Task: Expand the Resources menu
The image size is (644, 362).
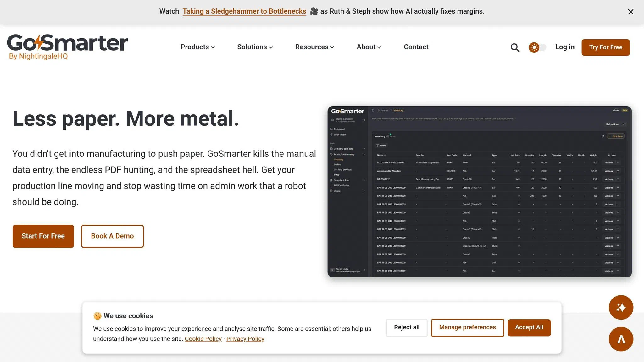Action: pos(314,47)
